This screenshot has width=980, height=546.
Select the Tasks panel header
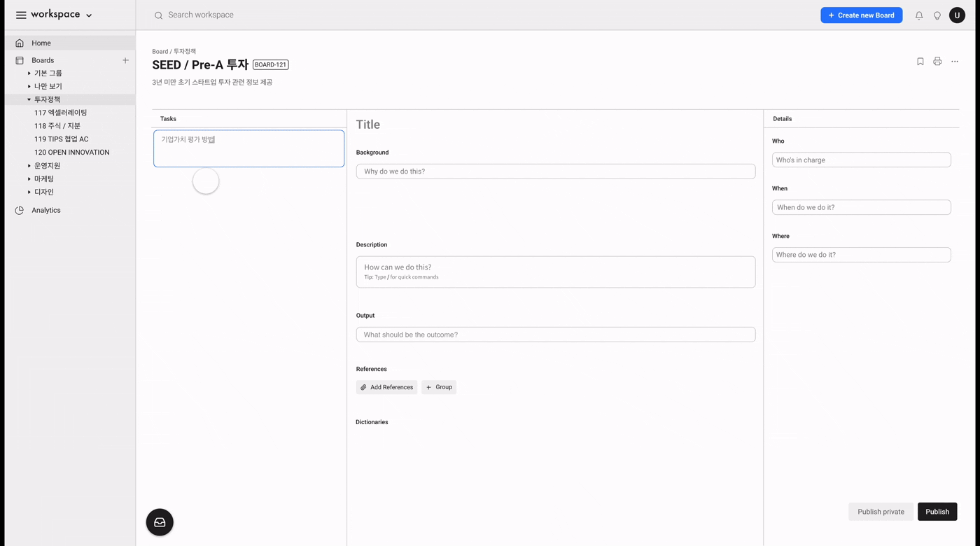tap(168, 119)
